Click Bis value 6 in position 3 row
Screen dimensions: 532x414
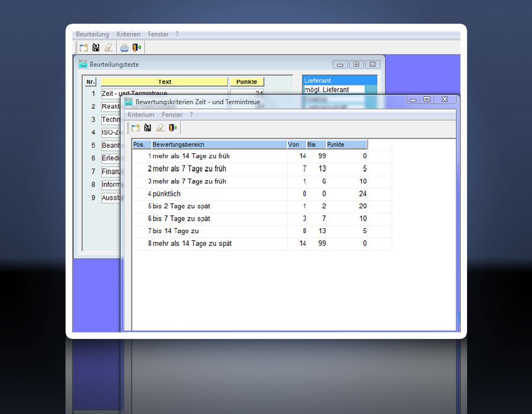pyautogui.click(x=324, y=181)
